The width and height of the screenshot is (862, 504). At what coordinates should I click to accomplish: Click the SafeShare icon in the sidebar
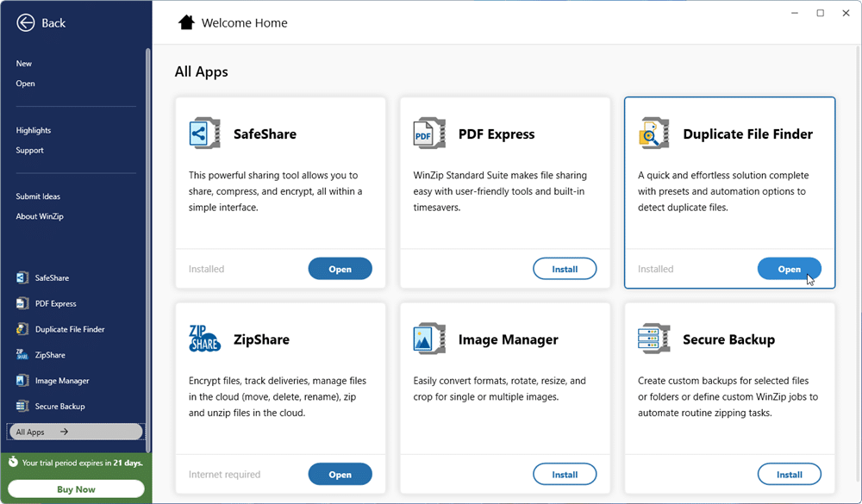pos(22,278)
